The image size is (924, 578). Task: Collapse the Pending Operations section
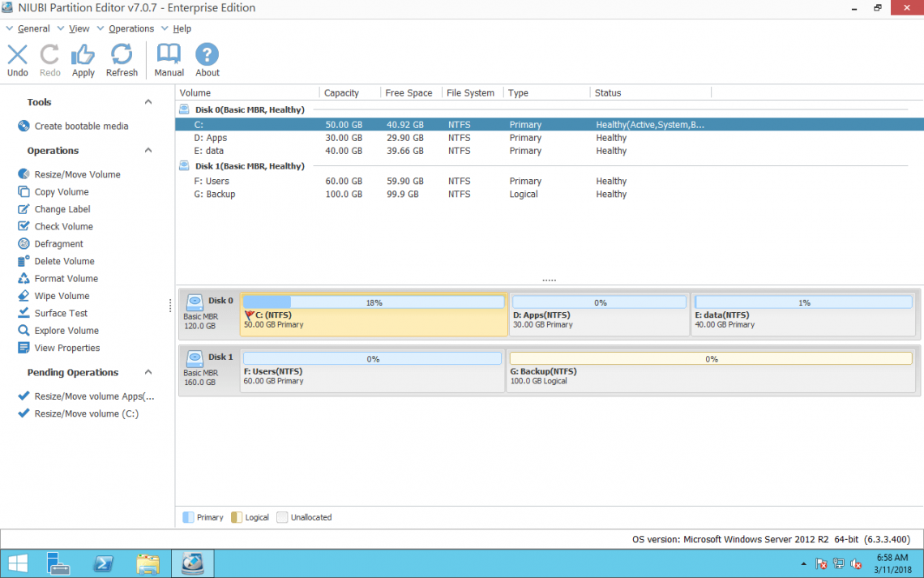coord(148,373)
